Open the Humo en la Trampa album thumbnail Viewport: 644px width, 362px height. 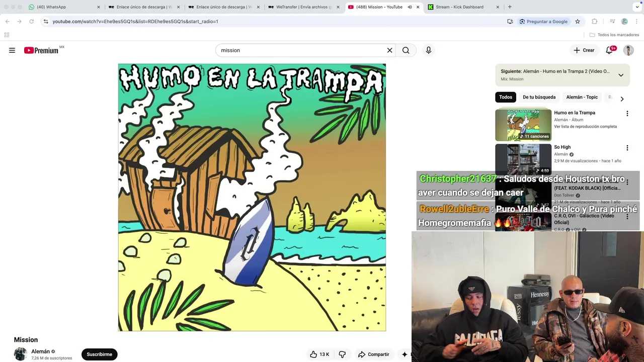[523, 125]
